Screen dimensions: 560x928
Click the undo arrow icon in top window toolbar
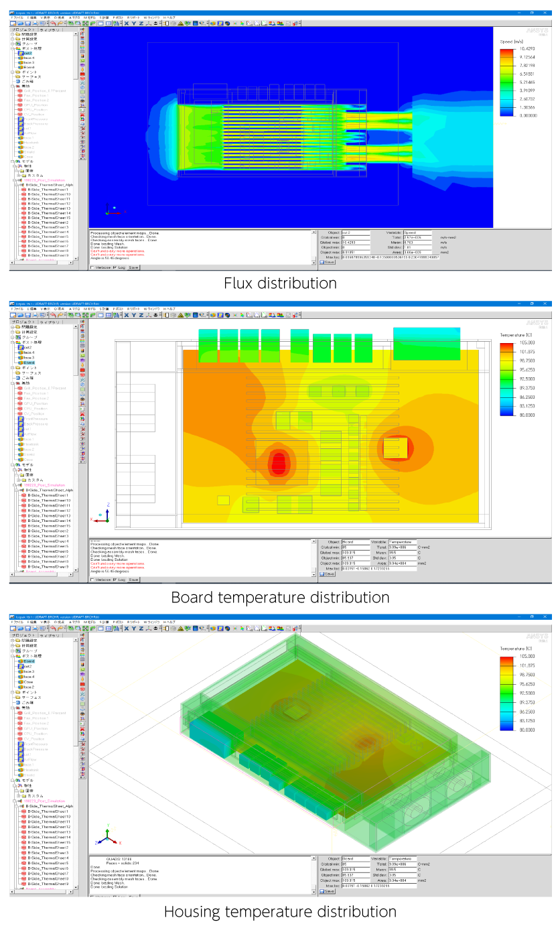click(x=52, y=23)
